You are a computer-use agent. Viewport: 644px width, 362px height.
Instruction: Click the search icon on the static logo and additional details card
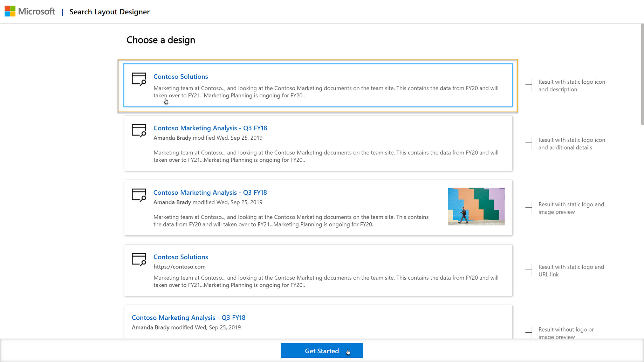click(139, 130)
